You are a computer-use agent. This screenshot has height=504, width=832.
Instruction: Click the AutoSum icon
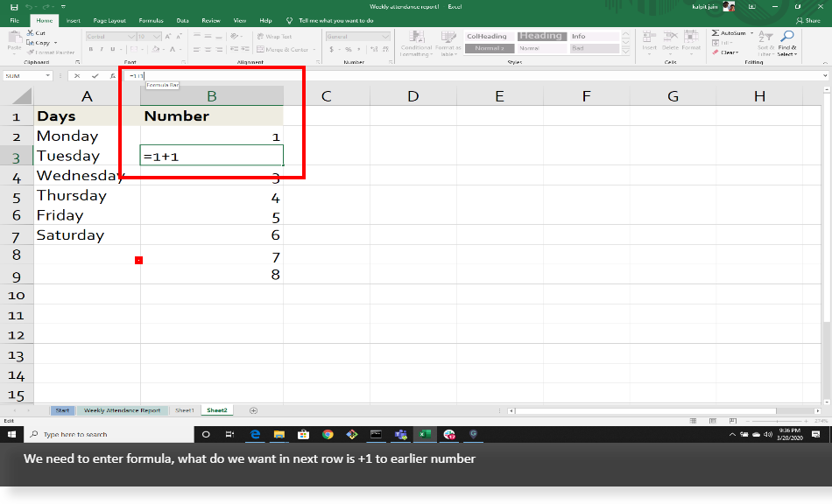(716, 32)
